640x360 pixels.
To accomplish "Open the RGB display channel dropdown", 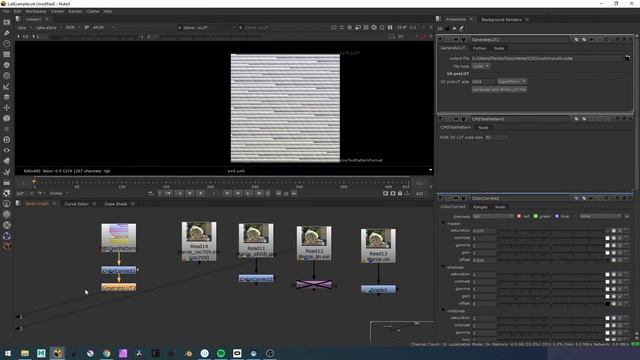I will click(73, 27).
